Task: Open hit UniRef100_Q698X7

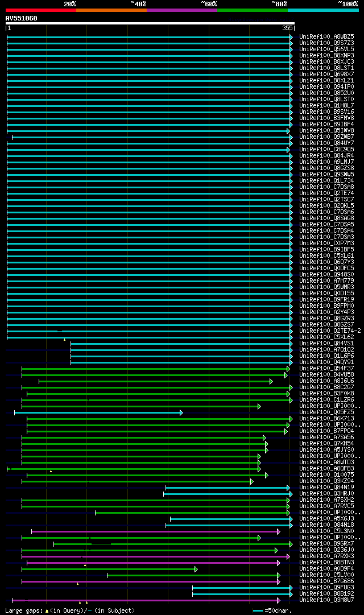Action: [x=326, y=75]
